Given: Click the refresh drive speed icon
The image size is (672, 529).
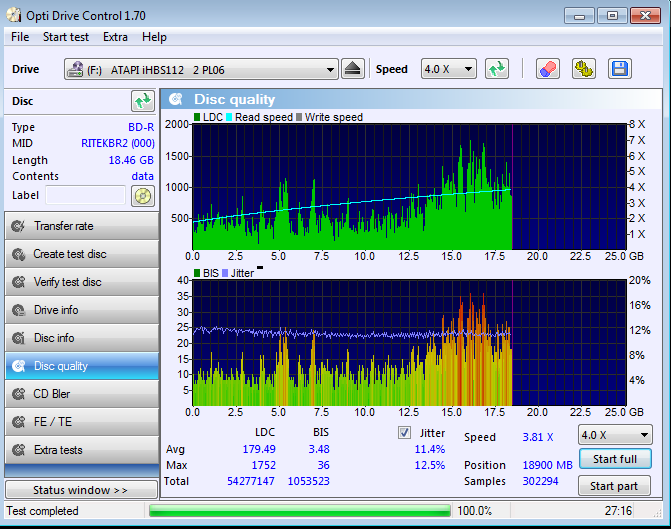Looking at the screenshot, I should pos(497,69).
